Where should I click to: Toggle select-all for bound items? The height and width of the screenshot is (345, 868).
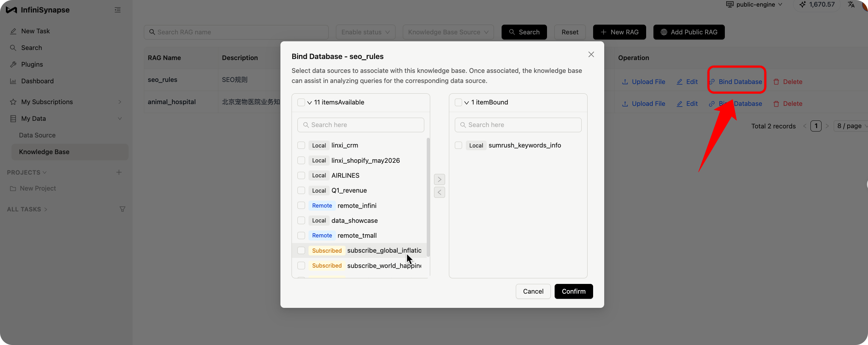458,102
